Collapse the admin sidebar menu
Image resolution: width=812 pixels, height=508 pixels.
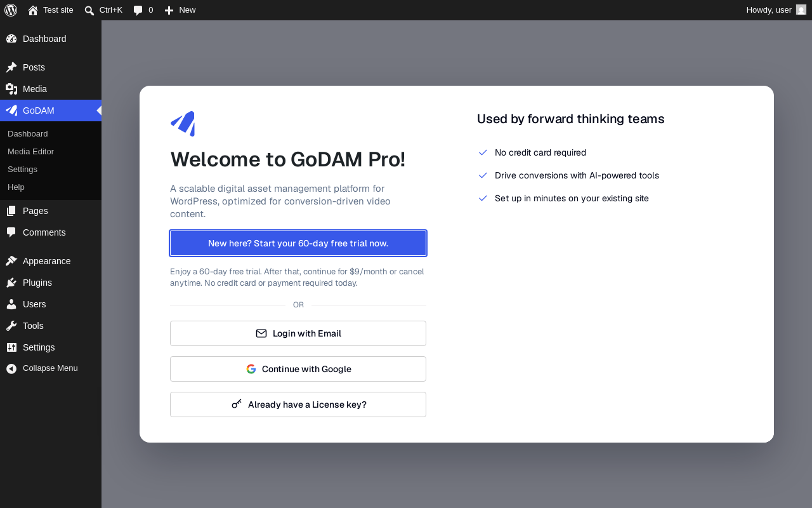51,368
